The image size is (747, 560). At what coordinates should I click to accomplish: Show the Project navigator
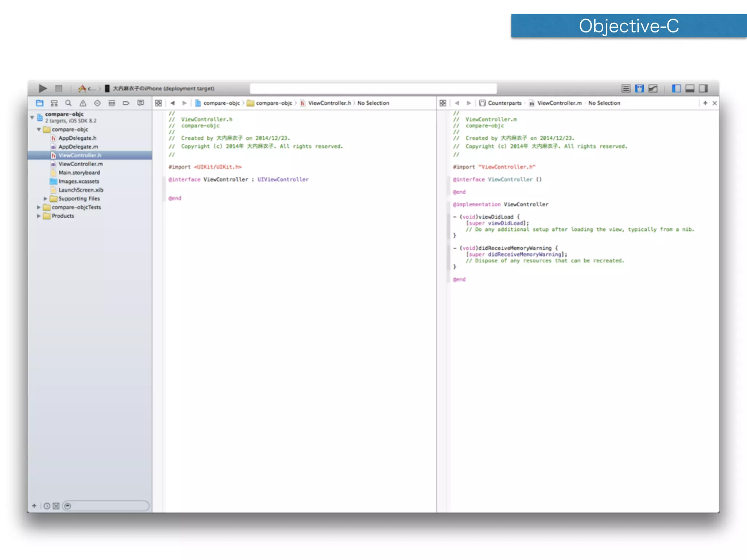coord(40,103)
